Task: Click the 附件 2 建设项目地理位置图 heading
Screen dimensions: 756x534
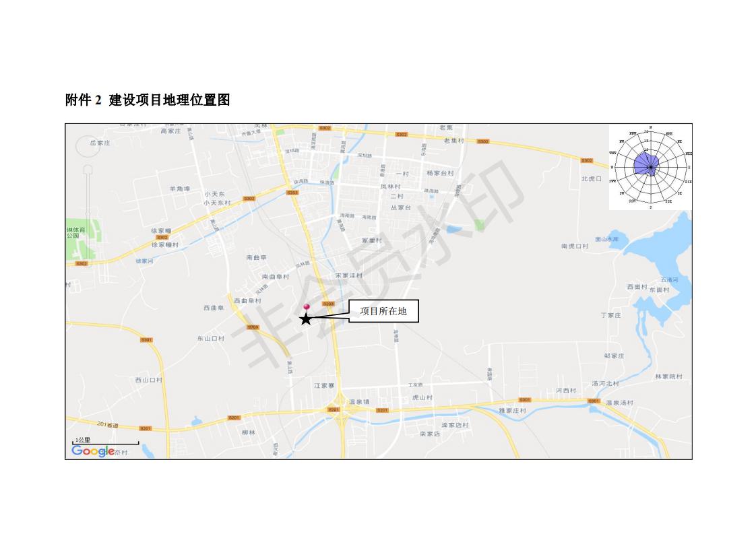Action: (x=148, y=100)
